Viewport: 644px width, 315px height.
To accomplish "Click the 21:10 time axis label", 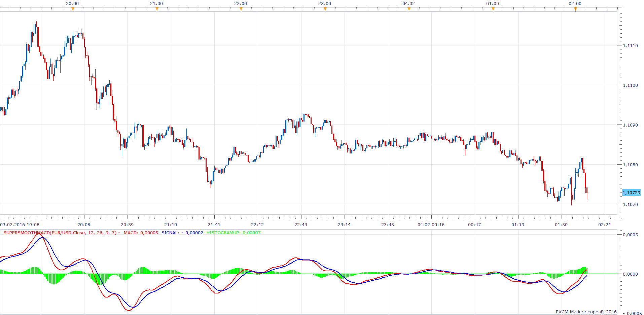I will tap(171, 224).
